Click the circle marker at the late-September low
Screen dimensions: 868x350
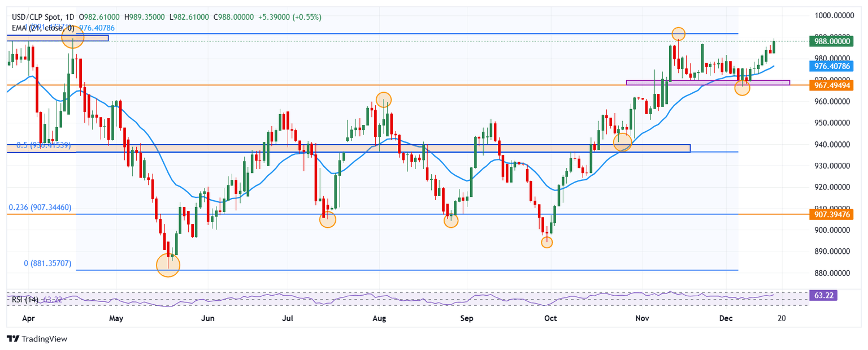coord(546,242)
